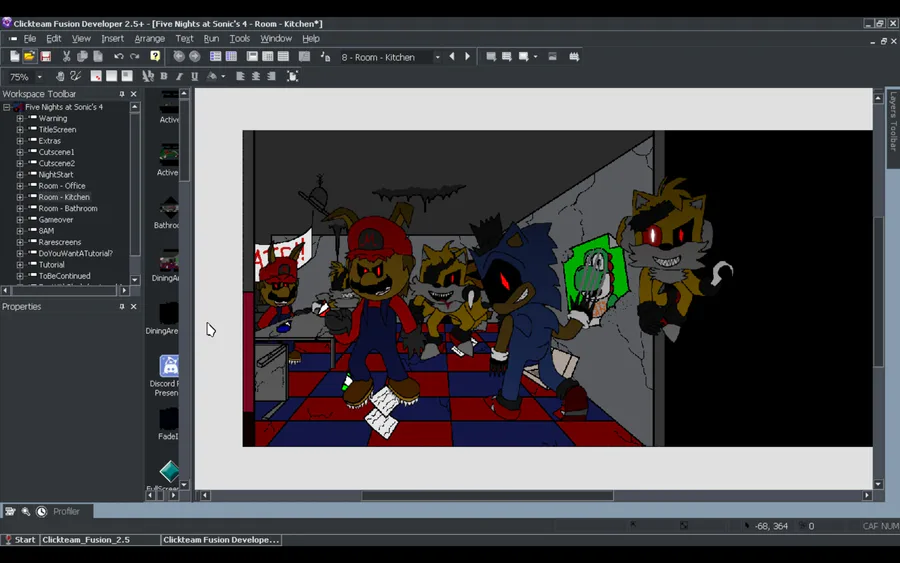This screenshot has width=900, height=563.
Task: Select Clickteam Fusion Develope... taskbar button
Action: (x=221, y=539)
